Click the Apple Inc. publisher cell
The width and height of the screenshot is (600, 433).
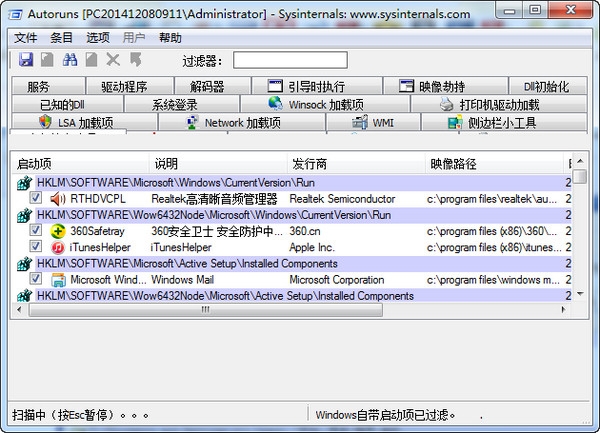click(312, 247)
